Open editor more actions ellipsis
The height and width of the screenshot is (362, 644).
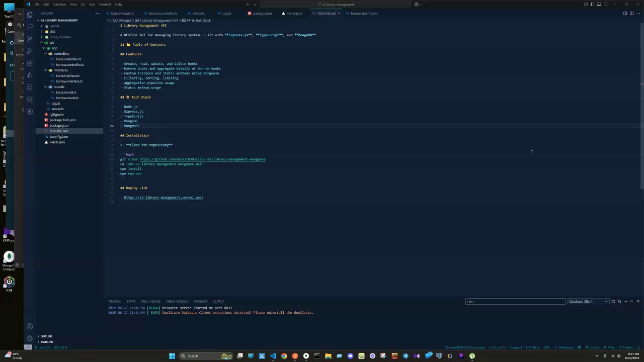click(x=638, y=13)
